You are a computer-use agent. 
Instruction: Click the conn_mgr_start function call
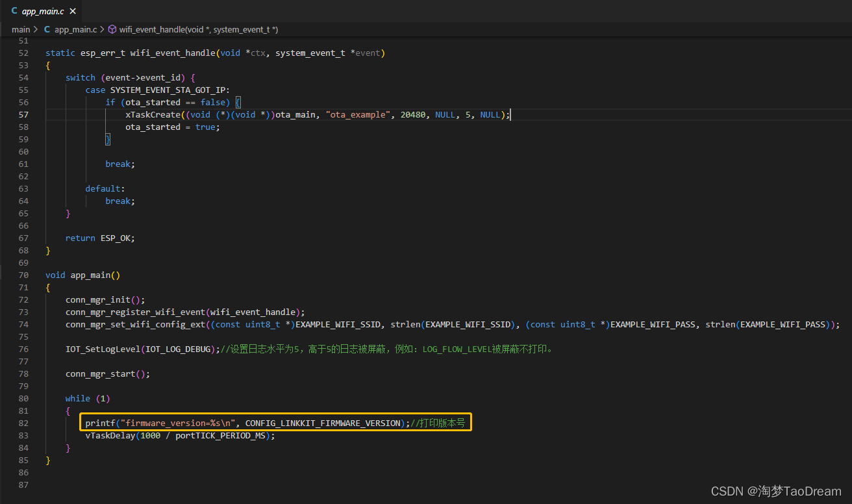101,373
